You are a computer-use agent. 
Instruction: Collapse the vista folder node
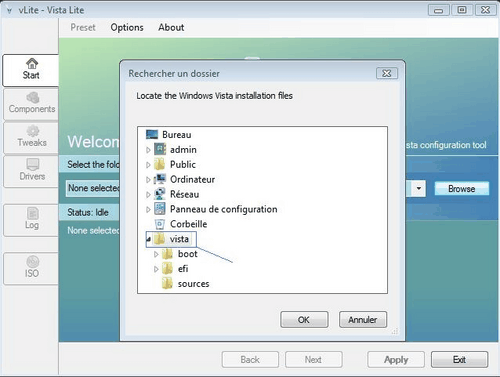pos(149,239)
